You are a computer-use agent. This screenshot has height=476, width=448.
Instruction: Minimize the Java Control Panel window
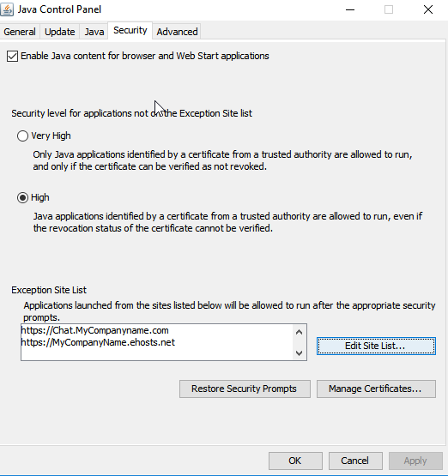pyautogui.click(x=350, y=9)
